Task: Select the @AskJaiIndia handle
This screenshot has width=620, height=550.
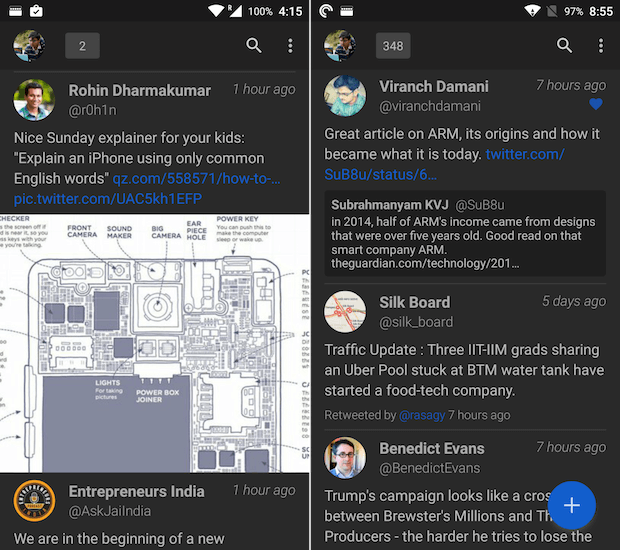Action: coord(110,511)
